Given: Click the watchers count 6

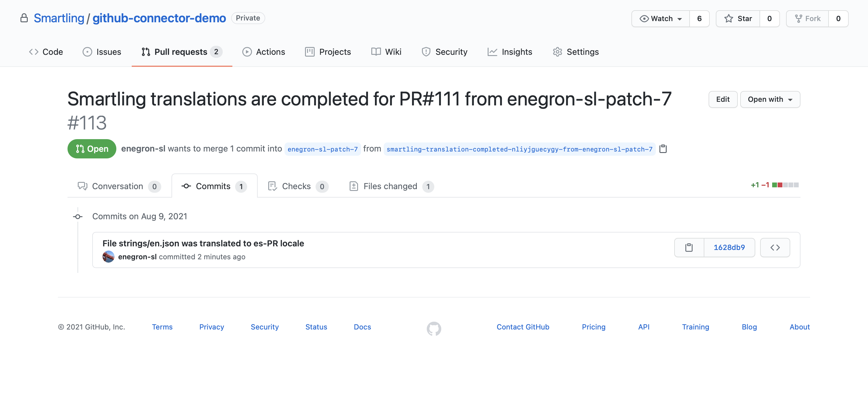Looking at the screenshot, I should 700,18.
